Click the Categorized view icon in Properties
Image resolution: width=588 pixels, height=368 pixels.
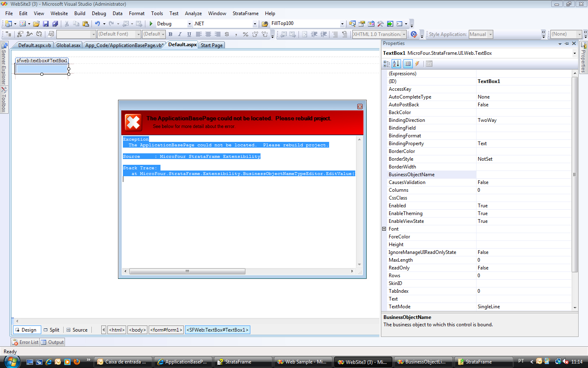(387, 64)
